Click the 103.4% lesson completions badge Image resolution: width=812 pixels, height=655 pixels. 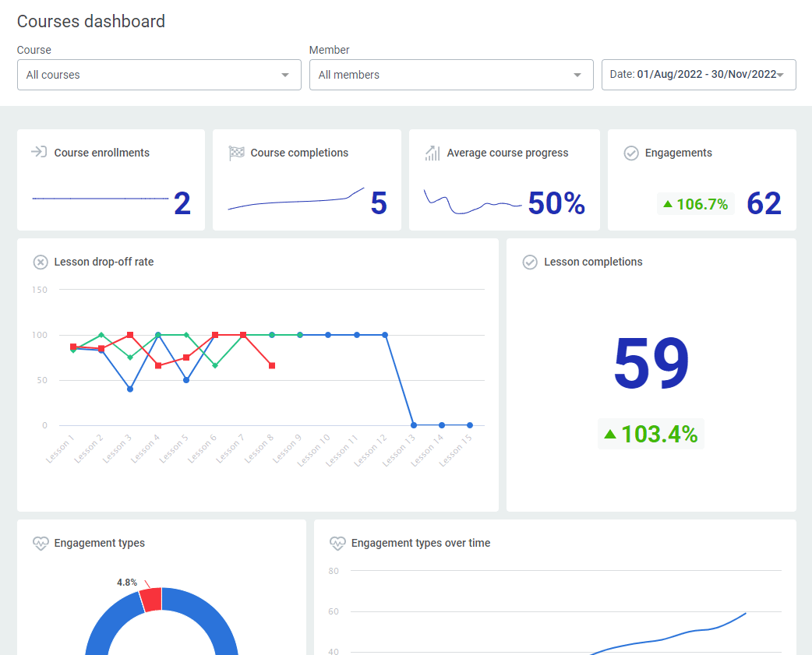[651, 434]
